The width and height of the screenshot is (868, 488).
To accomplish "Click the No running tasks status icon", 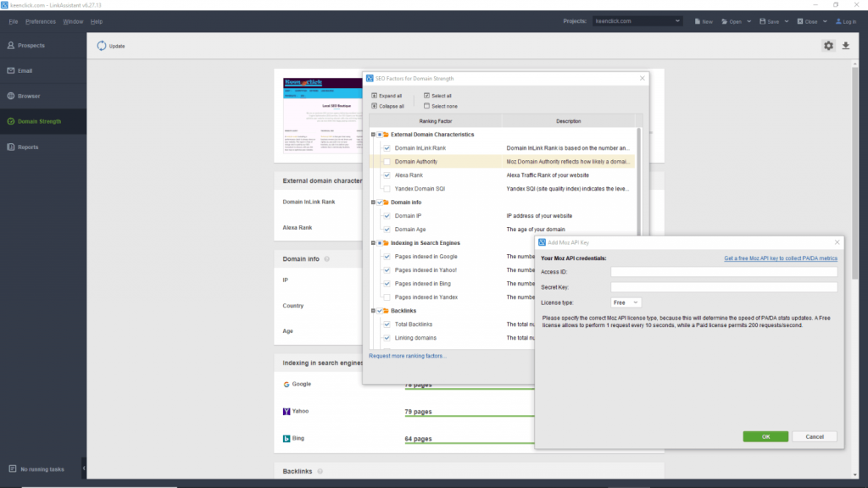I will 12,469.
